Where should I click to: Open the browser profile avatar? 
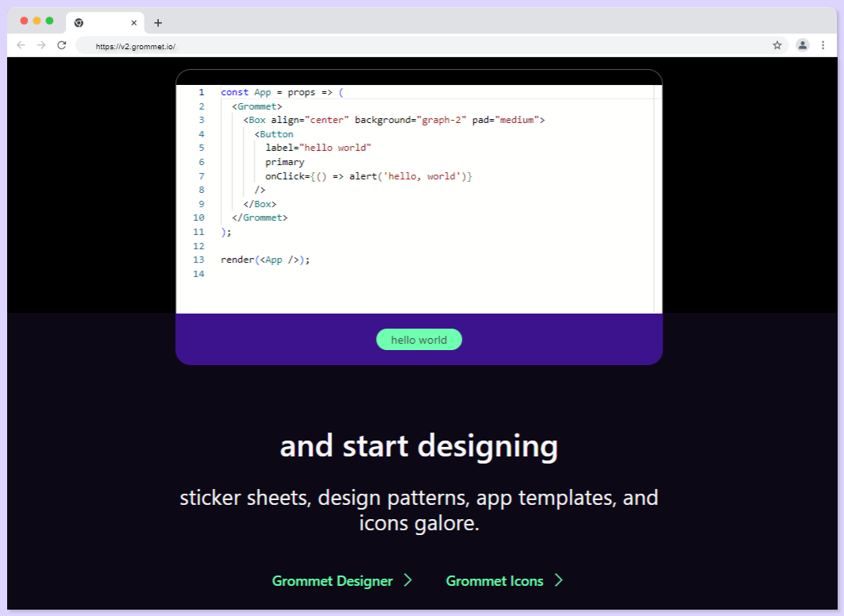(x=803, y=45)
